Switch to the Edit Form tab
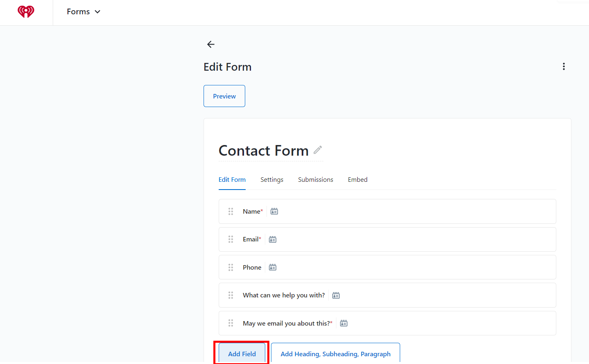 pyautogui.click(x=232, y=179)
